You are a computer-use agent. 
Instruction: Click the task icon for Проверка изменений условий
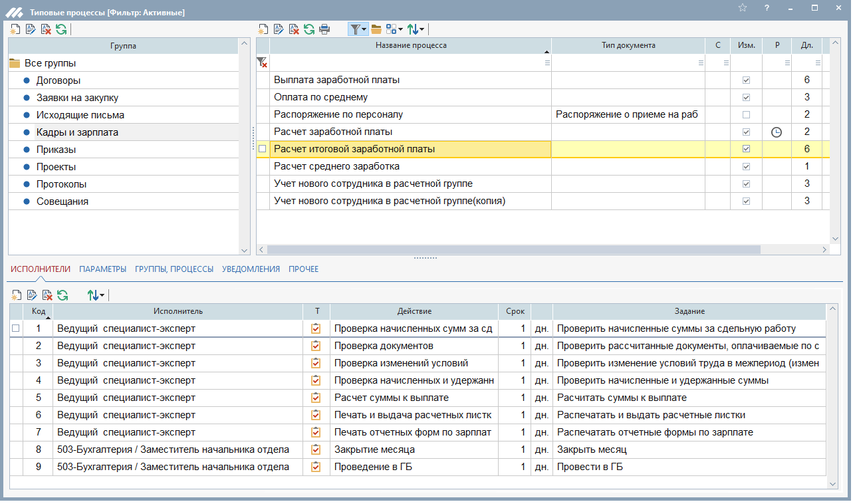(x=316, y=363)
